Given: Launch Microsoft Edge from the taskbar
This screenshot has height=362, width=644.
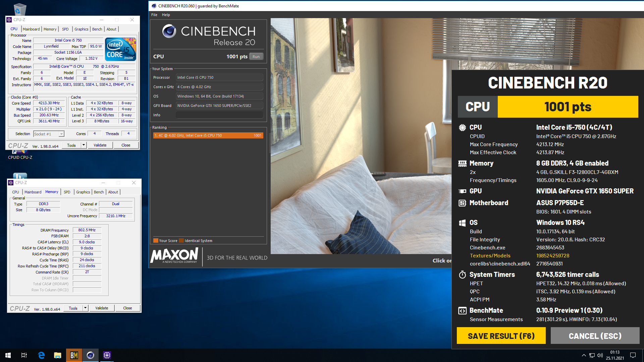Looking at the screenshot, I should 41,355.
